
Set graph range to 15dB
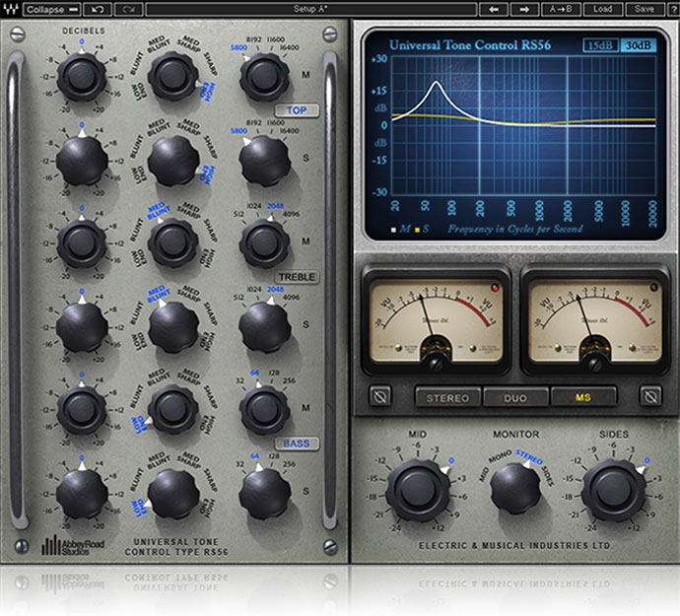(596, 45)
